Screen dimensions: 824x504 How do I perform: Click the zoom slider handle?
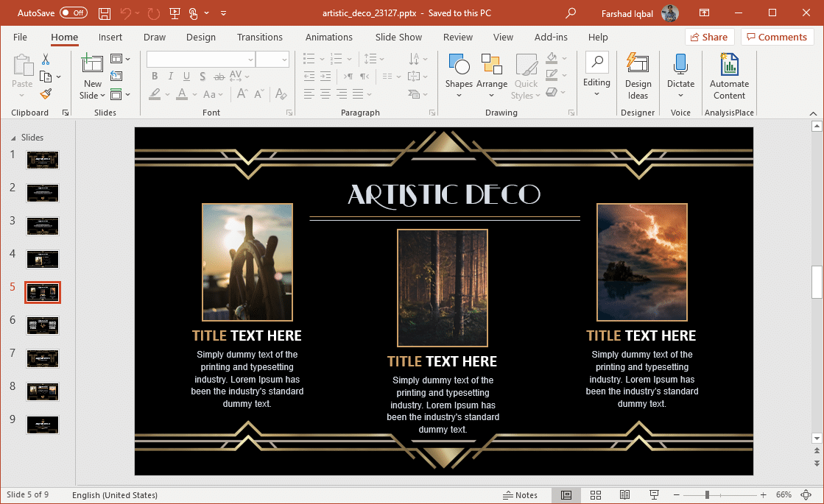tap(707, 495)
